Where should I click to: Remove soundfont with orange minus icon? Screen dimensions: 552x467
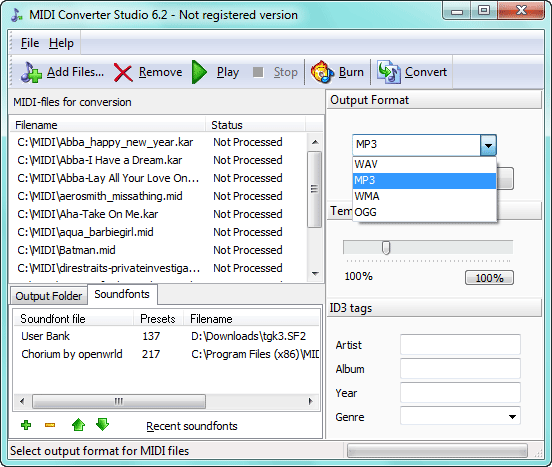(x=50, y=425)
